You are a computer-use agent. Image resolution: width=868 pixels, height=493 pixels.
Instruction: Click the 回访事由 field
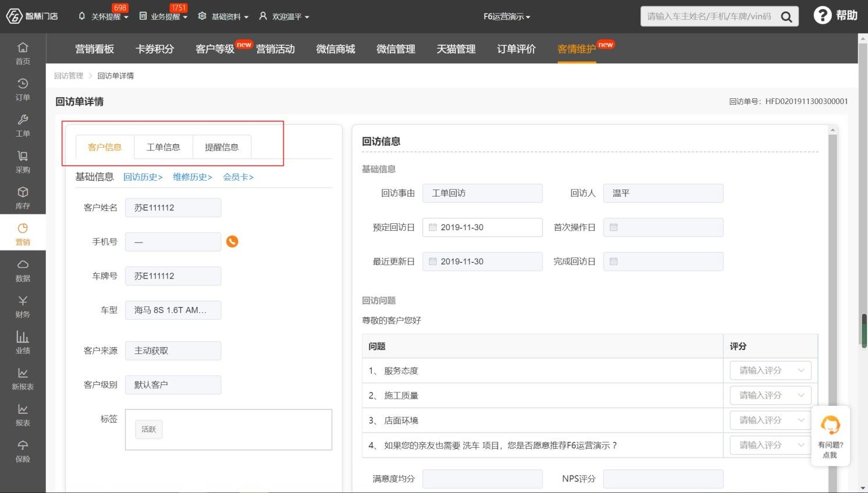click(482, 193)
